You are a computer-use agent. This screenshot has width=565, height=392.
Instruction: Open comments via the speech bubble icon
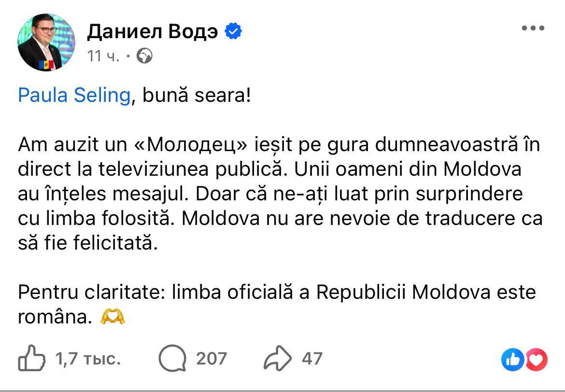pos(172,359)
